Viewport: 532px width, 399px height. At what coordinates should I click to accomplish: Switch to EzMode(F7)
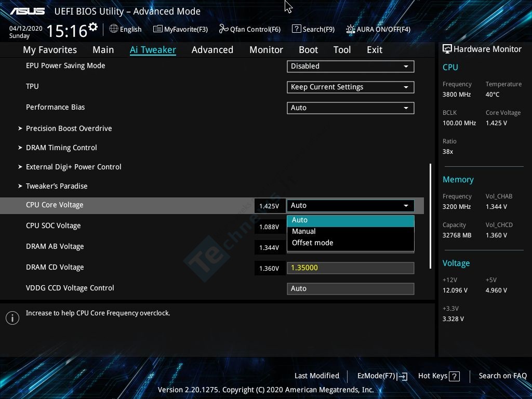[382, 376]
